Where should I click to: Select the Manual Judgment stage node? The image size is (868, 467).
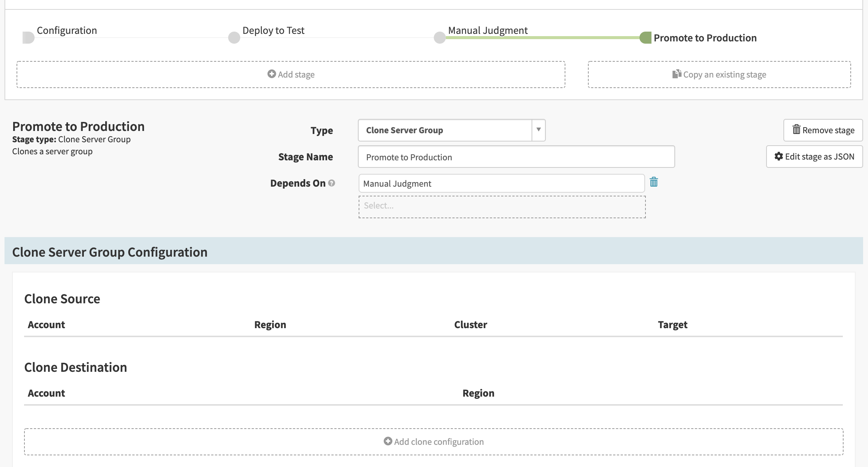point(439,38)
